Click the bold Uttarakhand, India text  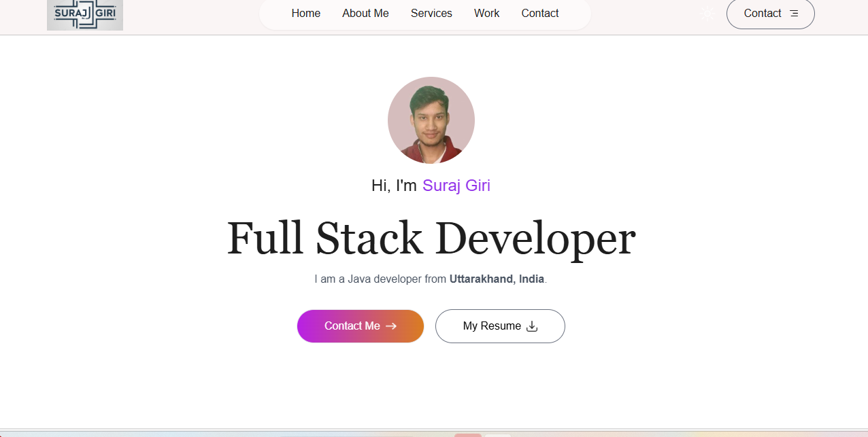(x=497, y=279)
